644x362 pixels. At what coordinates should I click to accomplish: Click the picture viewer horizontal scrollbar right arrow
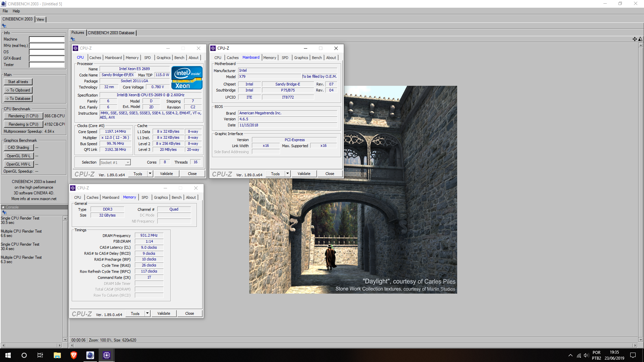[635, 345]
